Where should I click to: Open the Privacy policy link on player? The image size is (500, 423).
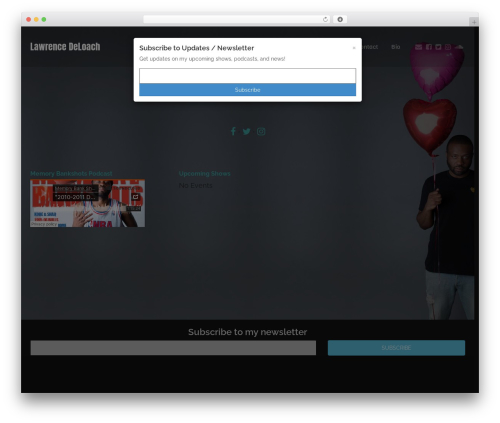[x=44, y=224]
